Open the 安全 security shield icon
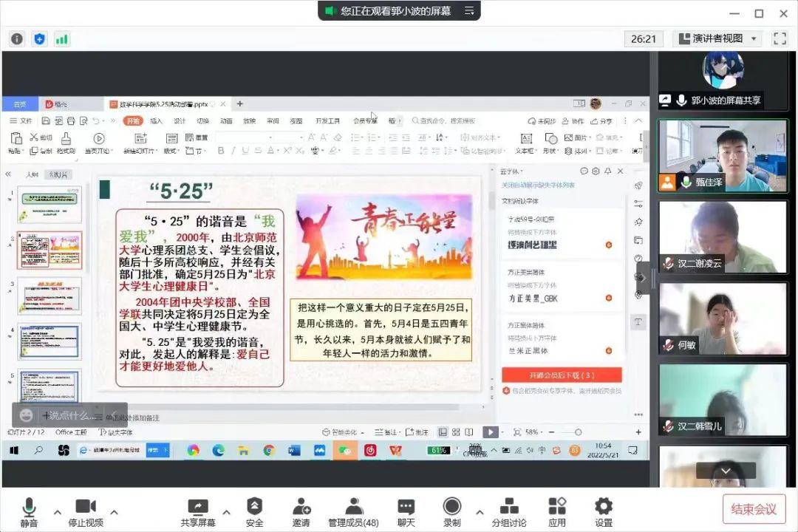The width and height of the screenshot is (798, 532). click(254, 508)
